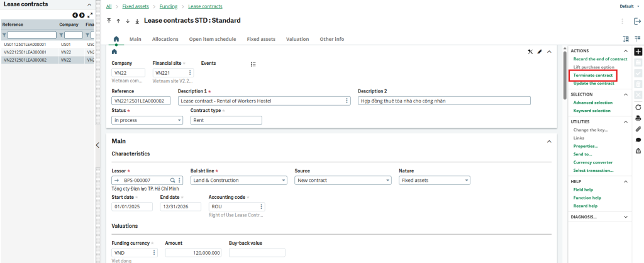Open attachments with the paperclip icon
Image resolution: width=644 pixels, height=263 pixels.
pos(638,128)
